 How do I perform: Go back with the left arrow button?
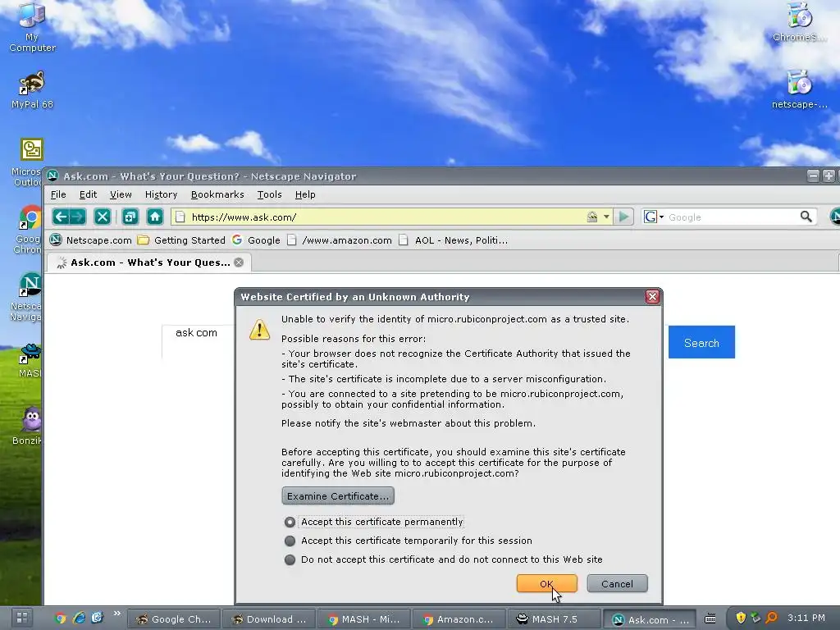(x=60, y=217)
